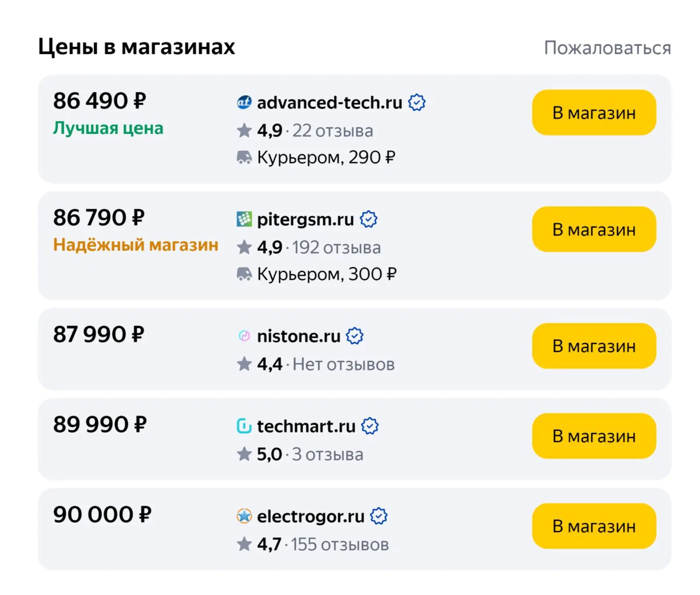This screenshot has width=700, height=595.
Task: Click verified badge next to techmart.ru
Action: (x=370, y=426)
